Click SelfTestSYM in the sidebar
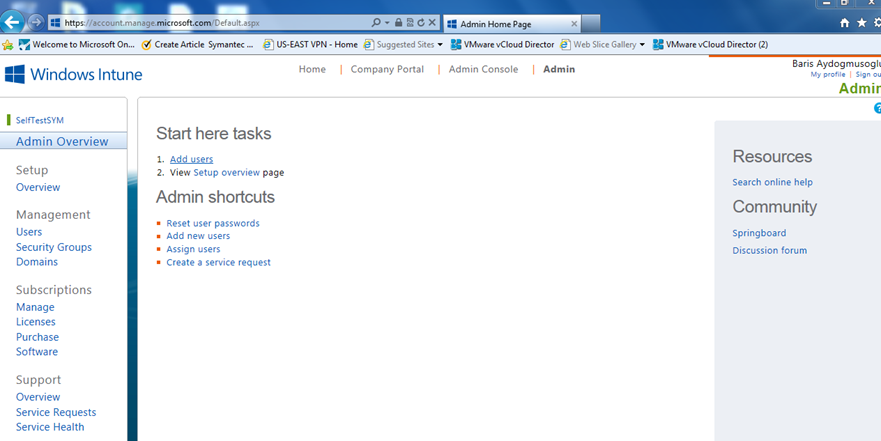The width and height of the screenshot is (881, 441). pos(39,120)
